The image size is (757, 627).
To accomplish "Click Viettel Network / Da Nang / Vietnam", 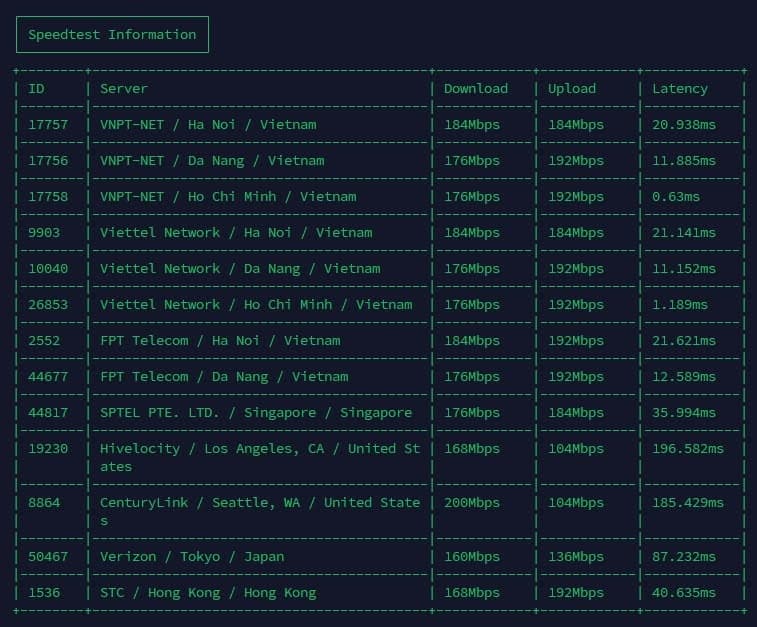I will click(240, 269).
